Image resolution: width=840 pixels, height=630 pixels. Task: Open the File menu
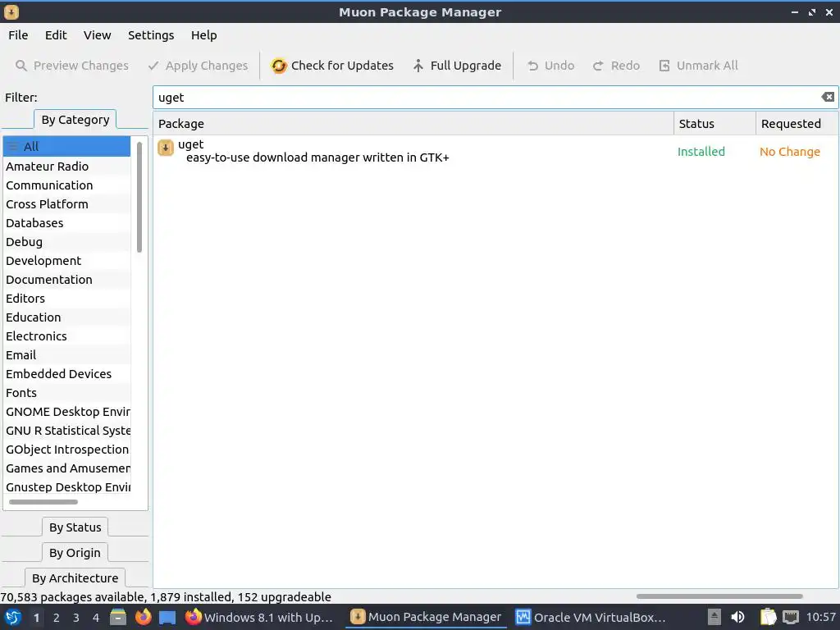pos(18,35)
